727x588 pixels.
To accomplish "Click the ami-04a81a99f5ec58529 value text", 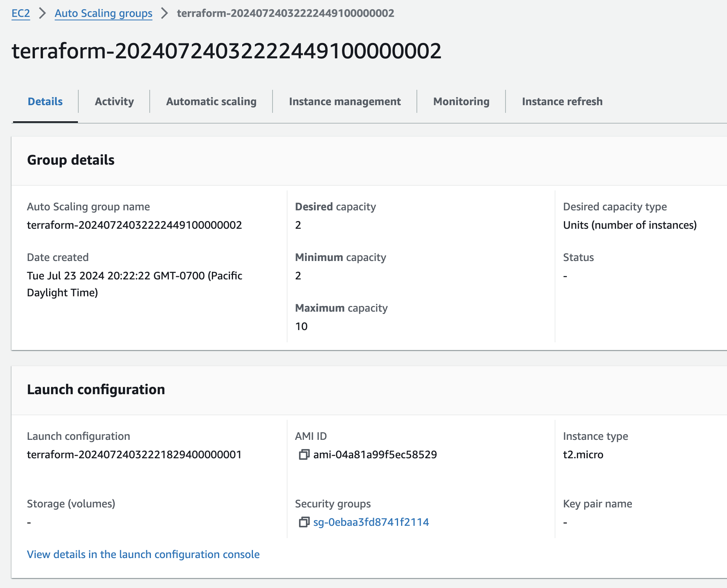I will click(375, 455).
